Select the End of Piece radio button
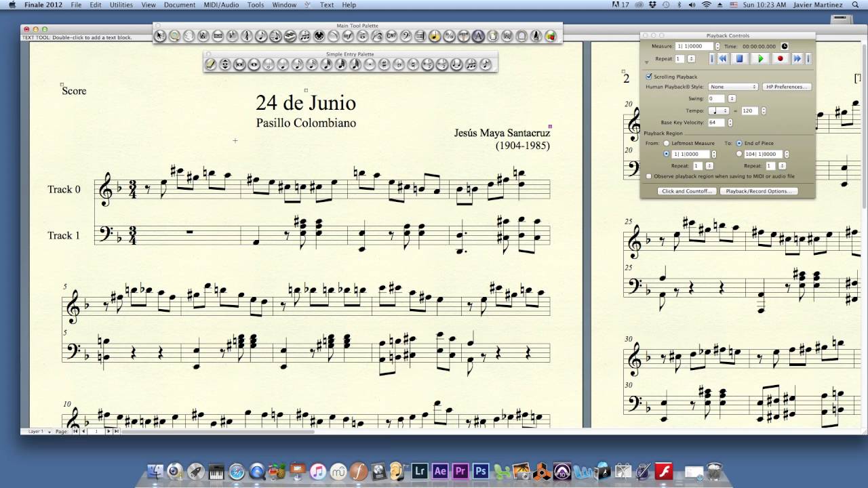This screenshot has height=488, width=868. pos(739,143)
